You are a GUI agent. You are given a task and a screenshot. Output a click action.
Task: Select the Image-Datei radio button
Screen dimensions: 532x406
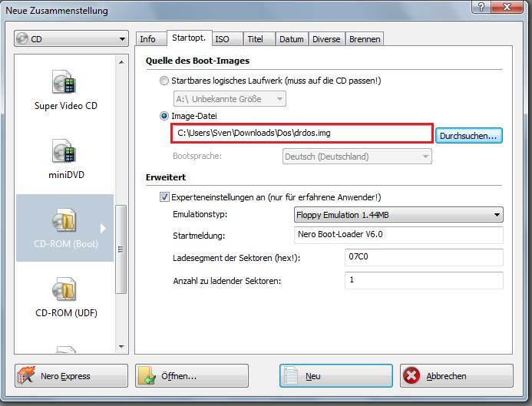point(164,116)
